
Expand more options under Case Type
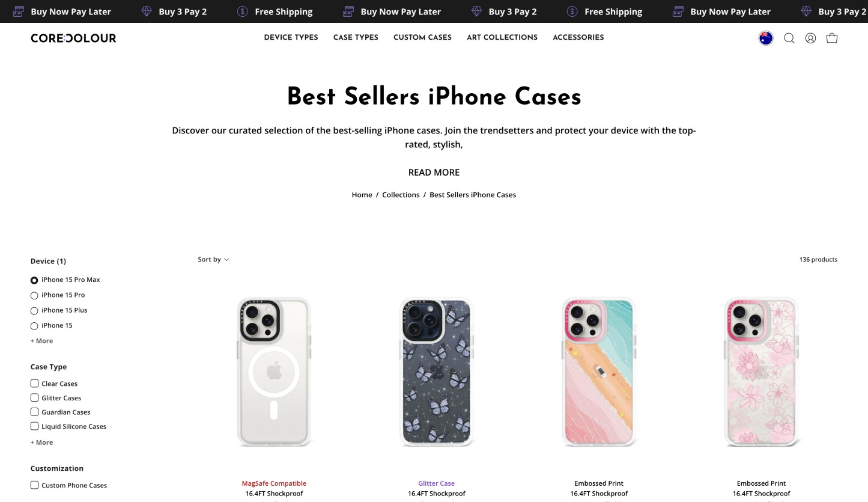point(41,442)
